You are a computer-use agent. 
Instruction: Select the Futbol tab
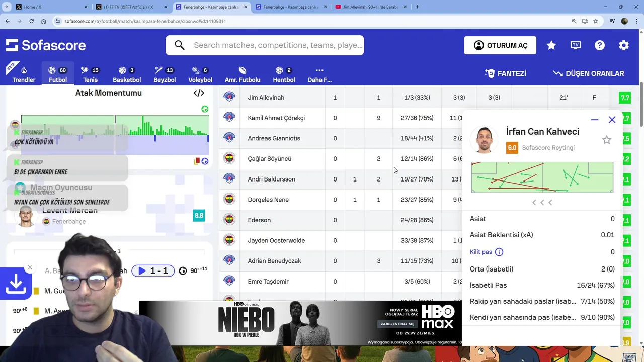click(58, 74)
